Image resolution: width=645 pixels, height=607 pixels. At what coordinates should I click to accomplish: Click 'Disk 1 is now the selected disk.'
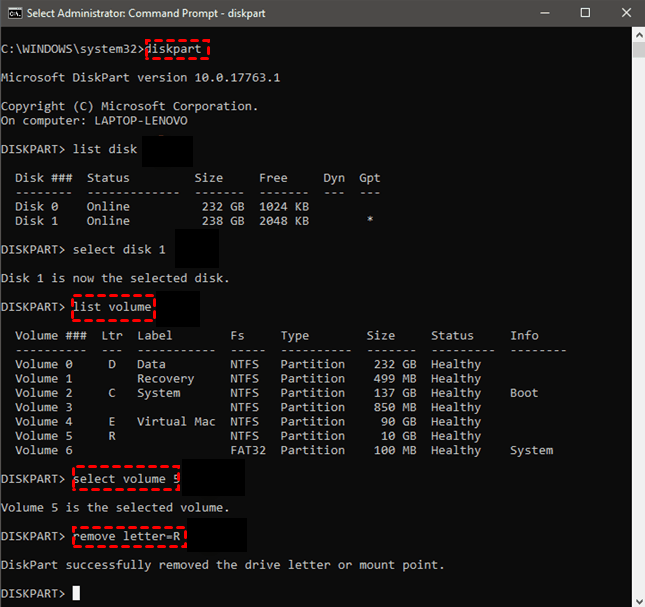coord(115,278)
